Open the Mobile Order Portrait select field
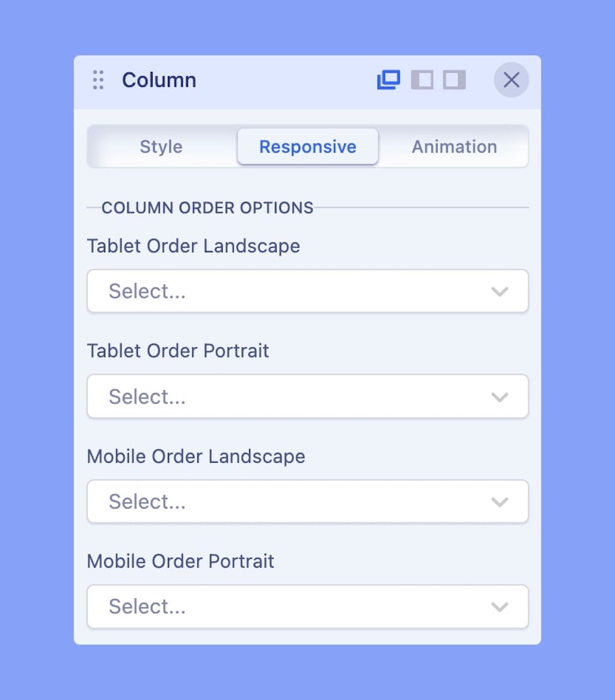Viewport: 615px width, 700px height. point(295,607)
